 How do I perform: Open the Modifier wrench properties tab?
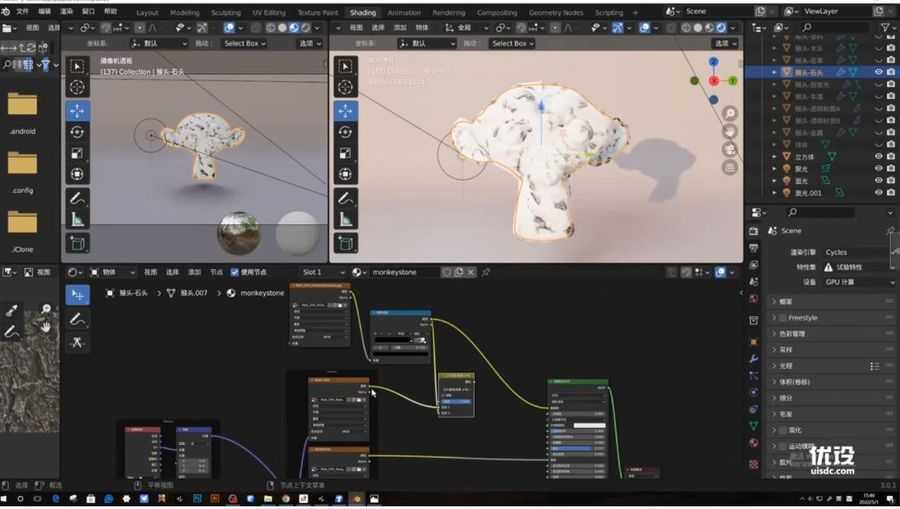[x=754, y=359]
